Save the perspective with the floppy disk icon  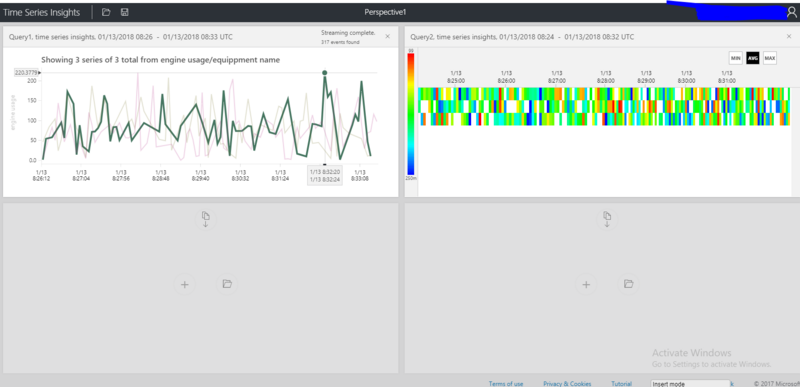click(124, 12)
